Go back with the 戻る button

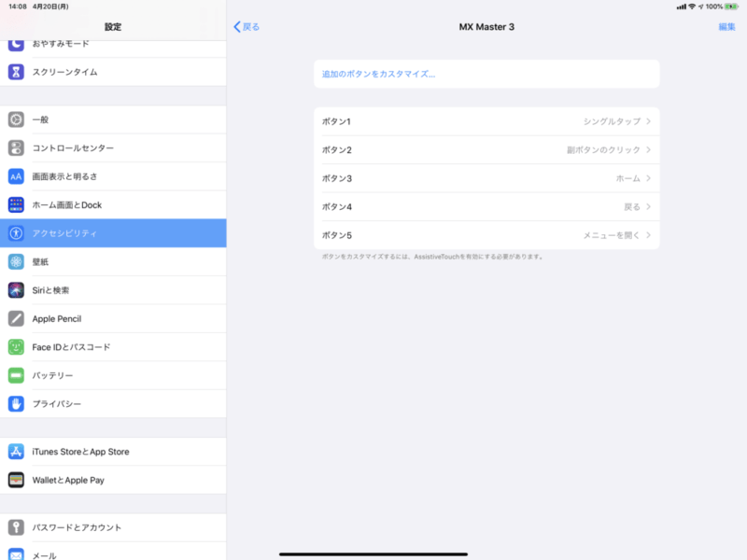tap(247, 27)
